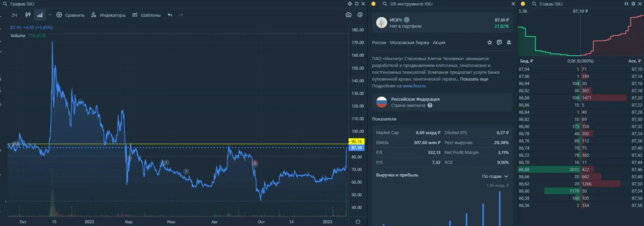Open the ticker search in График ISKJ panel
Image resolution: width=644 pixels, height=226 pixels.
(x=6, y=4)
